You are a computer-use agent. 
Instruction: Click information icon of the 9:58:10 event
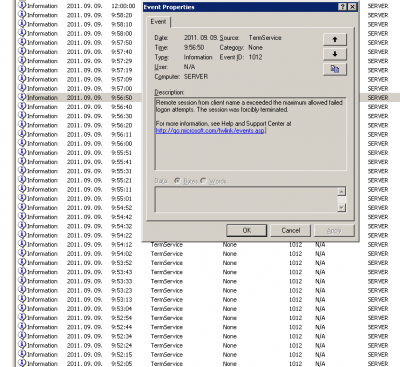tap(22, 24)
